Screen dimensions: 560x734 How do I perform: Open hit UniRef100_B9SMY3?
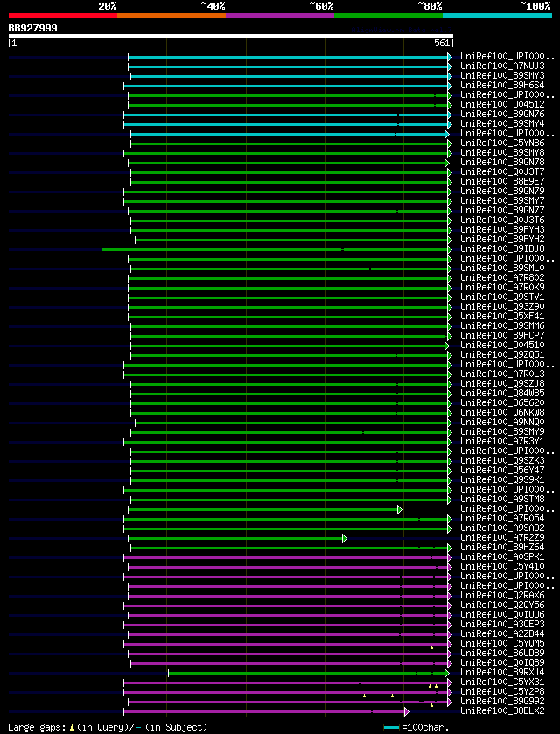tap(502, 76)
